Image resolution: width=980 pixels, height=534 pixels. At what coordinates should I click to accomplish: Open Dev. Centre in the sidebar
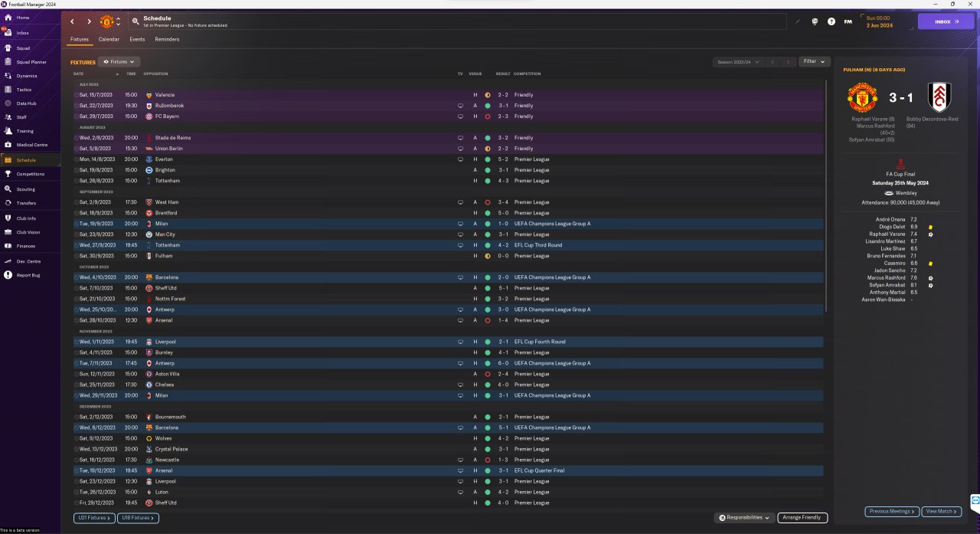coord(28,261)
